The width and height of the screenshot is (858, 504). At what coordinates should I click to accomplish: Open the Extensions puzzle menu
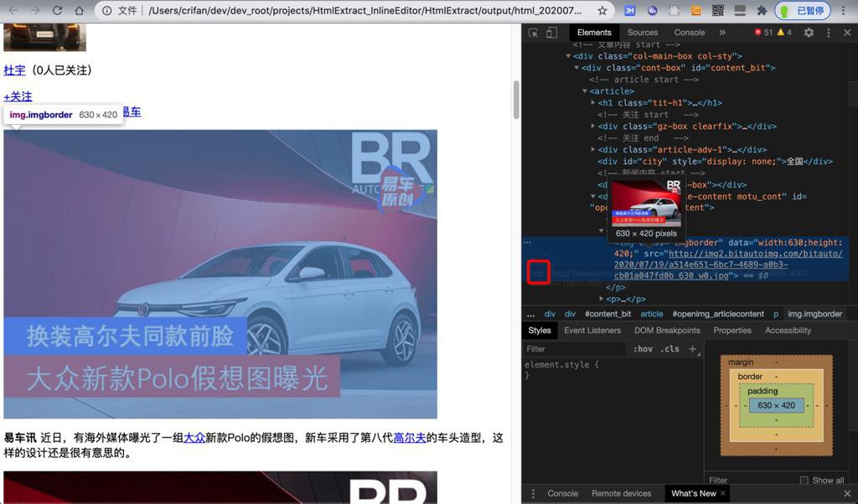coord(762,10)
